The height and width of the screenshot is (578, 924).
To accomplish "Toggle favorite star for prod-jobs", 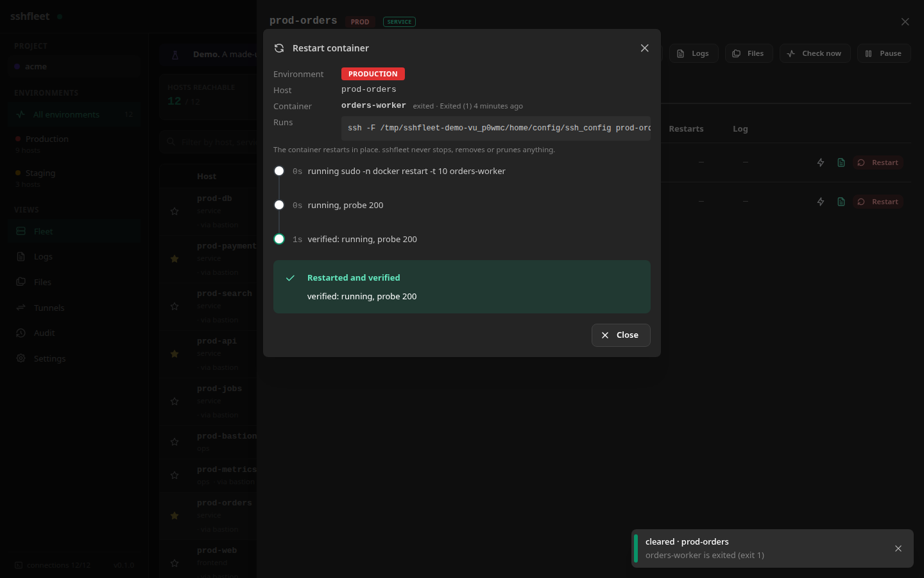I will [175, 401].
